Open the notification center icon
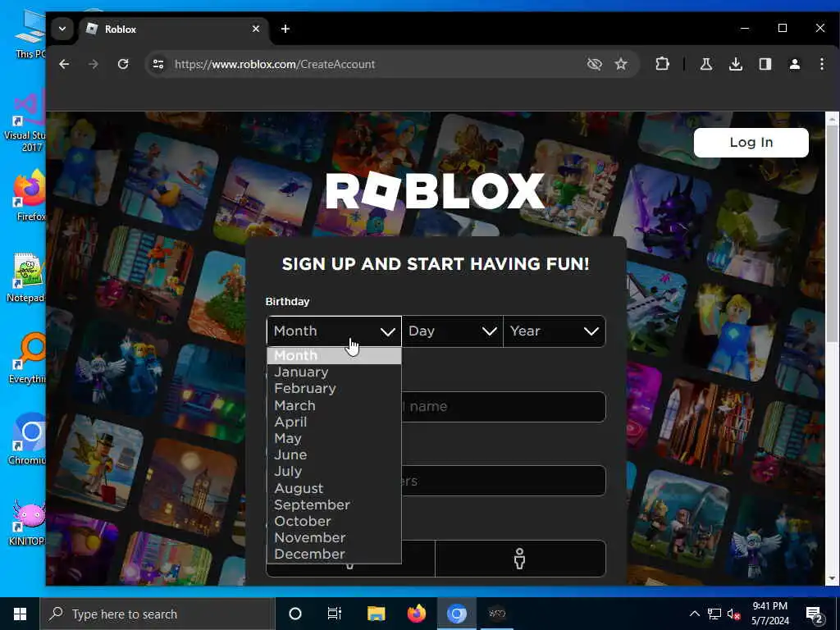840x630 pixels. point(815,614)
